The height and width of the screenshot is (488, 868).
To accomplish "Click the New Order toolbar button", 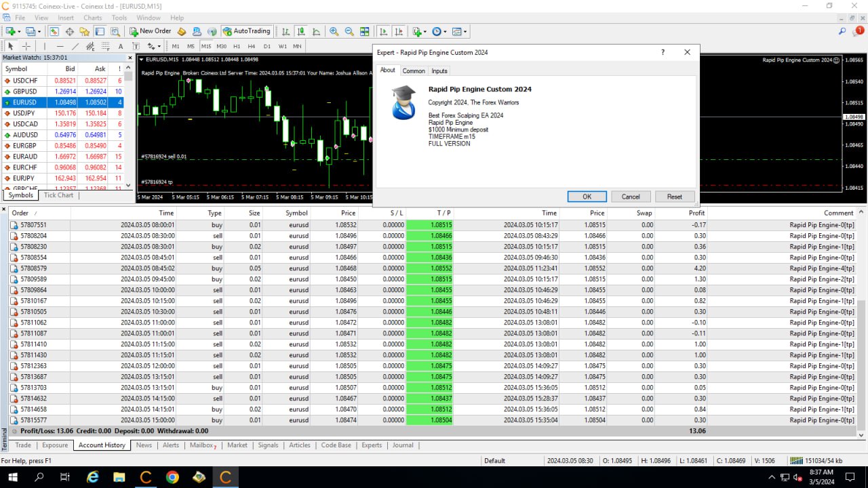I will coord(151,31).
